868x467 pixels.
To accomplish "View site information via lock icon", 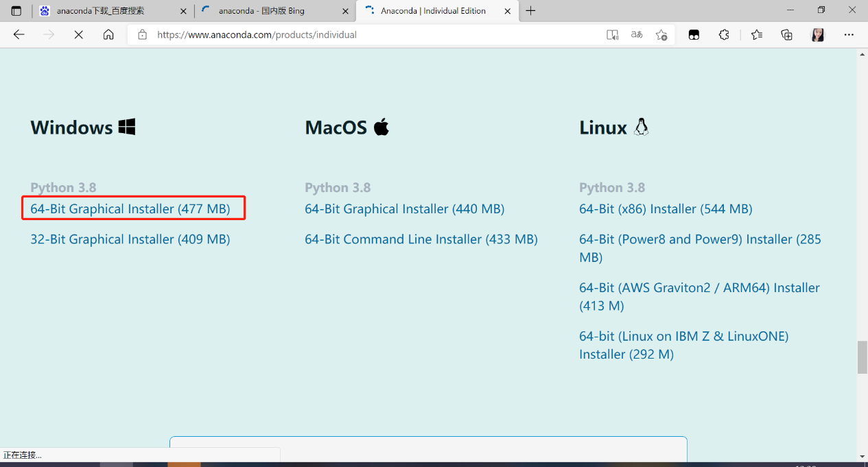I will pos(142,34).
